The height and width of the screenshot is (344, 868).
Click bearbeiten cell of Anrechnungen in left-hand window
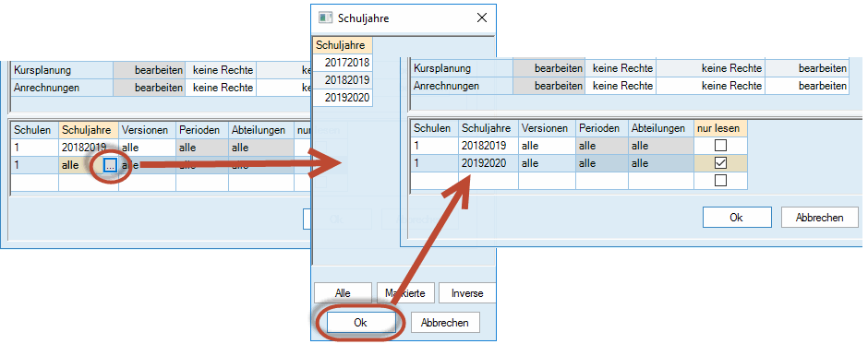point(149,88)
